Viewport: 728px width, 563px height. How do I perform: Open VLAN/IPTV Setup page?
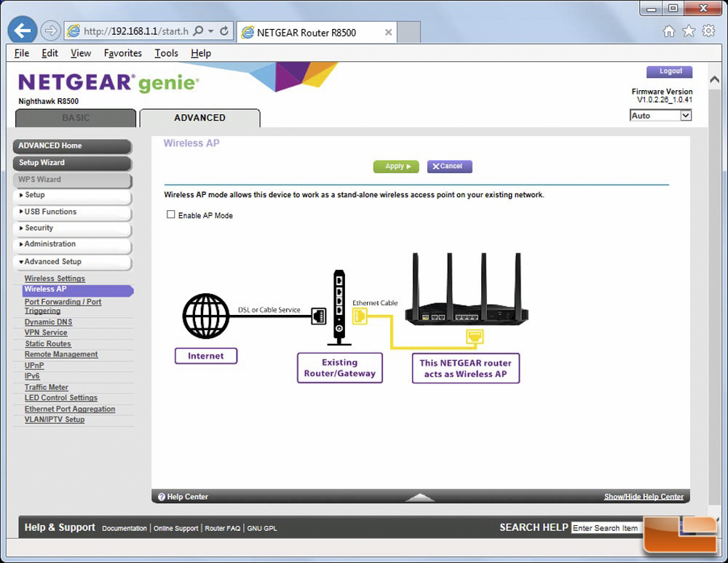tap(55, 420)
